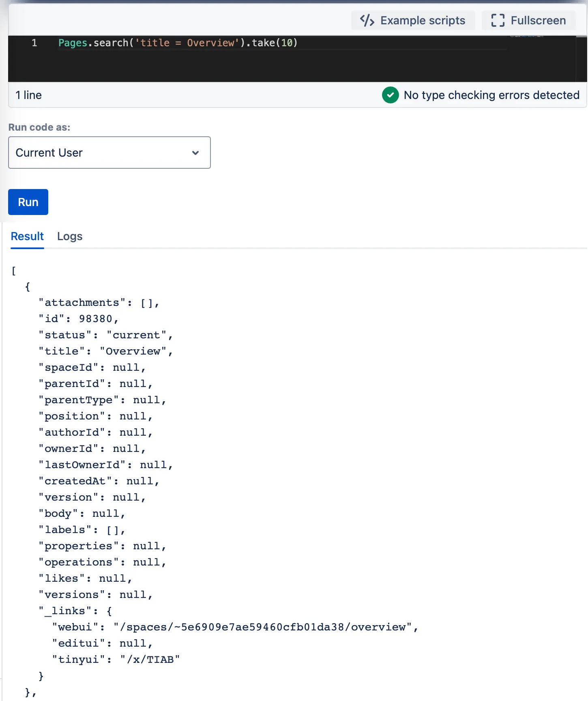Viewport: 588px width, 701px height.
Task: Click the "operations": null line
Action: tap(102, 562)
